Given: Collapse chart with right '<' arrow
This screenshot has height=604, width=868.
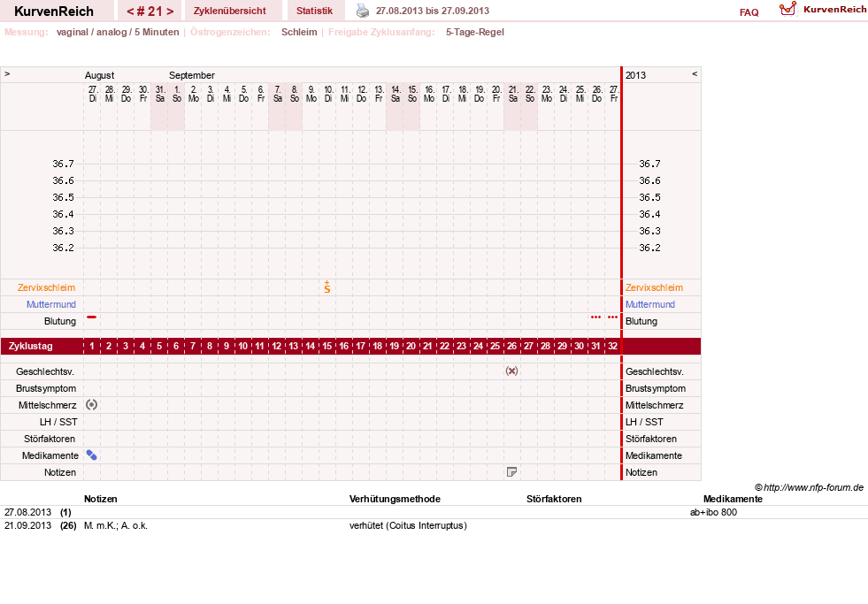Looking at the screenshot, I should pyautogui.click(x=695, y=73).
